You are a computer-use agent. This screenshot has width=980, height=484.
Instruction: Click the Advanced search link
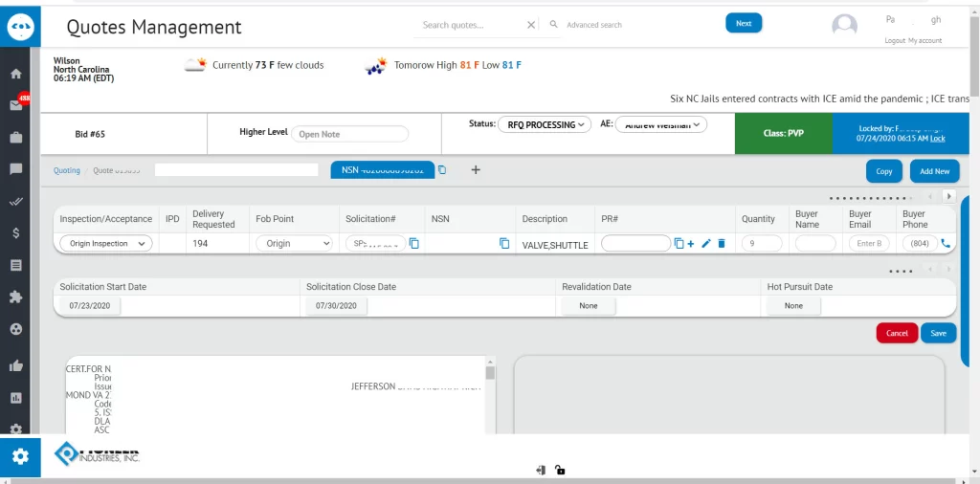coord(593,25)
